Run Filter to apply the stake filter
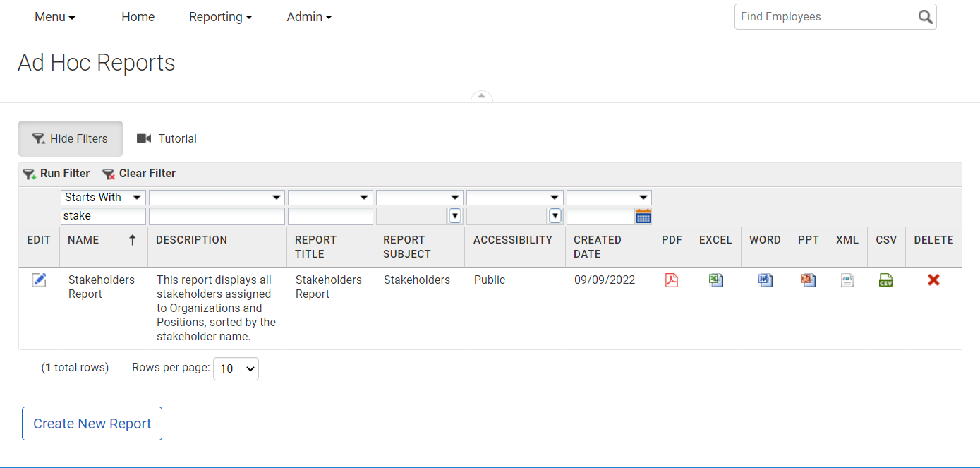This screenshot has width=980, height=468. click(56, 173)
